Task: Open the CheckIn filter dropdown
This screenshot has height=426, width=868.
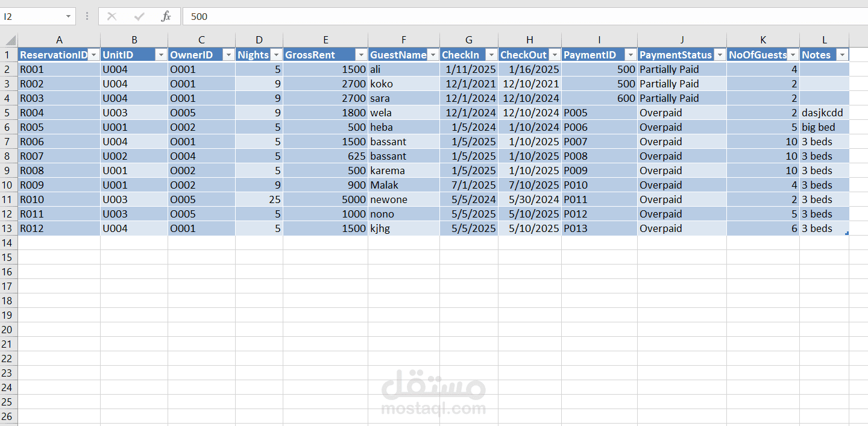Action: click(x=491, y=55)
